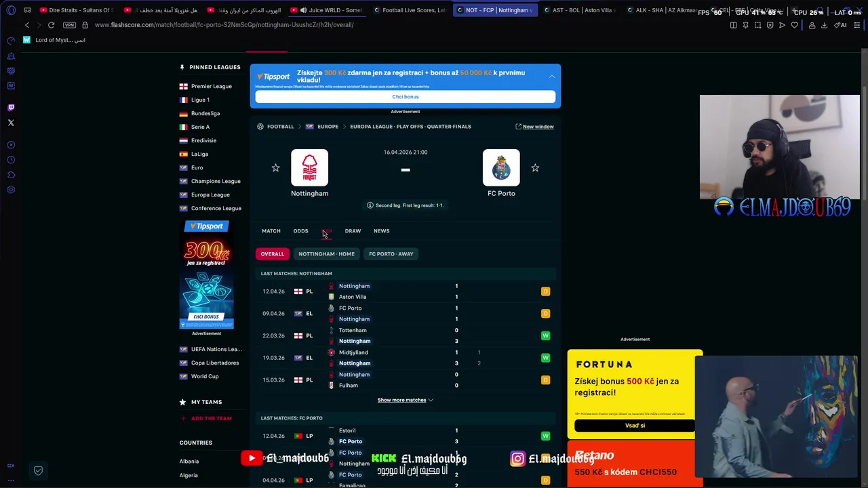Switch to the Juice WRLD browser tab

tap(326, 10)
